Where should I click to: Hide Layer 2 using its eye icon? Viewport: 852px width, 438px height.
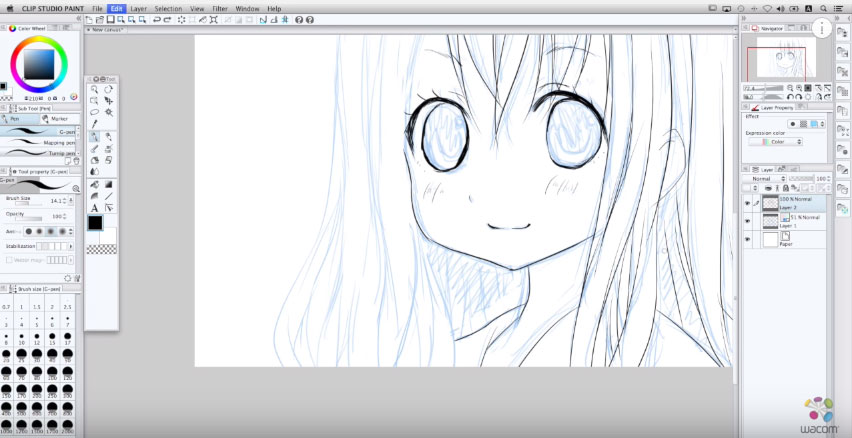click(x=747, y=203)
